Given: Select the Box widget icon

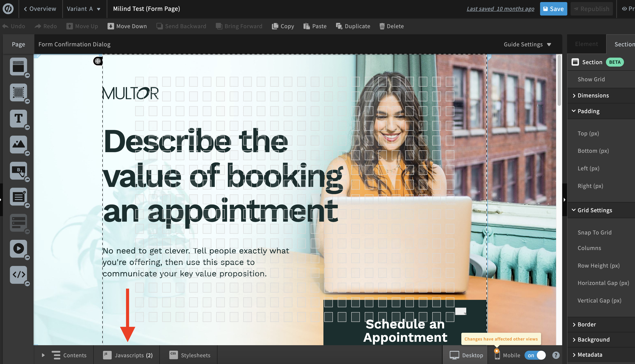Looking at the screenshot, I should 18,93.
